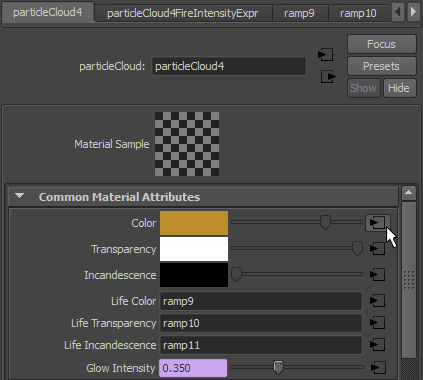423x380 pixels.
Task: Click the Material Sample label
Action: (112, 144)
